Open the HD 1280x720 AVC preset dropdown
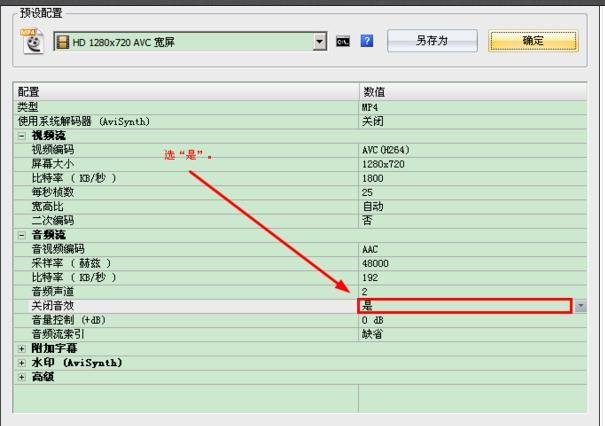This screenshot has height=426, width=605. 320,41
